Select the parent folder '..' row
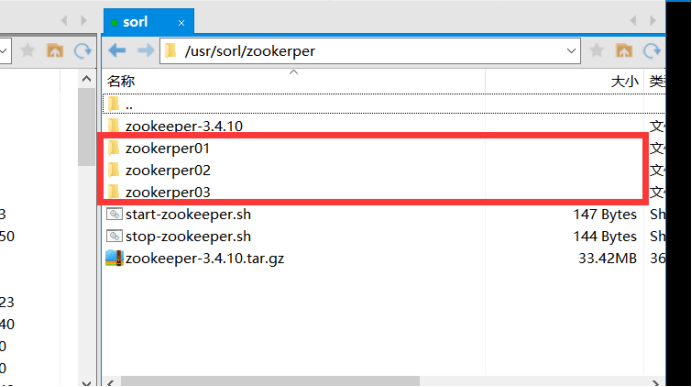Screen dimensions: 692x387 coord(384,104)
